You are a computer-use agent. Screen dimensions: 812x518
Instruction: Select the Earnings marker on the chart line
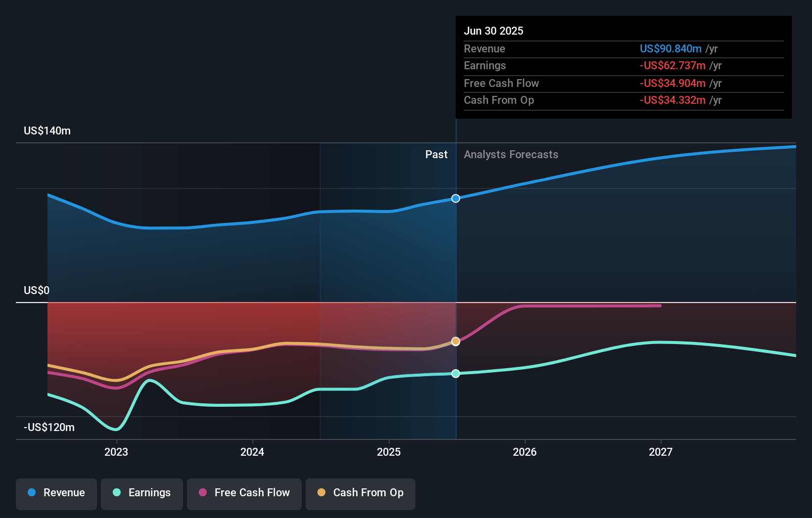click(x=455, y=374)
